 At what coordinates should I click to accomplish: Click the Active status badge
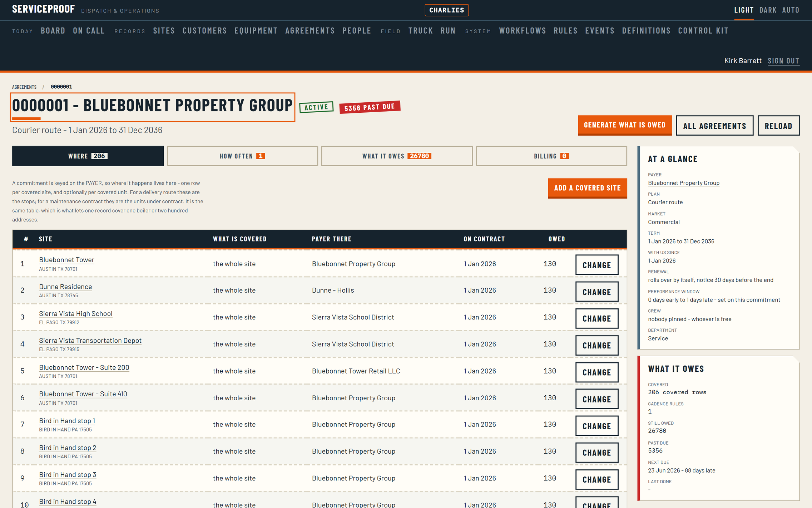coord(316,107)
